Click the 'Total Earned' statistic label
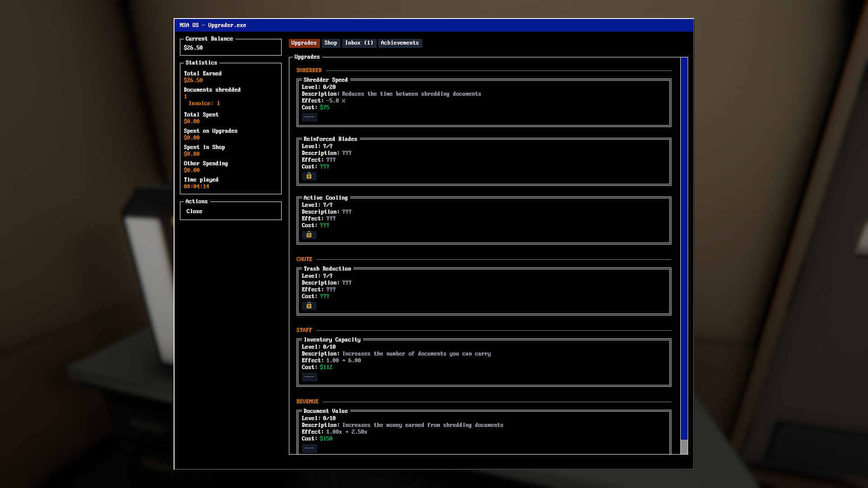The width and height of the screenshot is (868, 488). pos(203,74)
